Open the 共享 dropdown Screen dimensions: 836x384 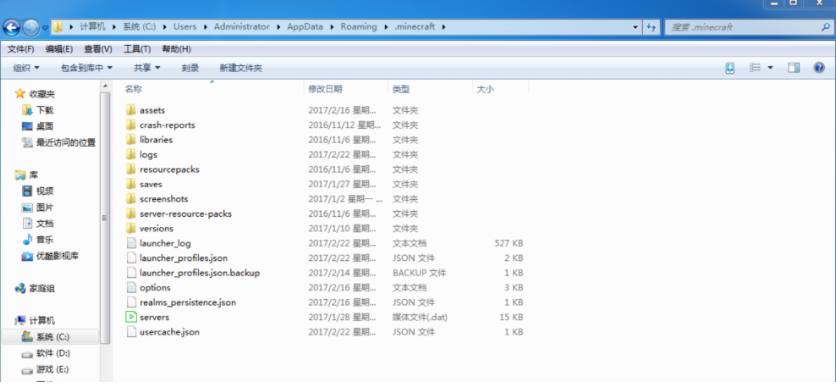(x=147, y=68)
